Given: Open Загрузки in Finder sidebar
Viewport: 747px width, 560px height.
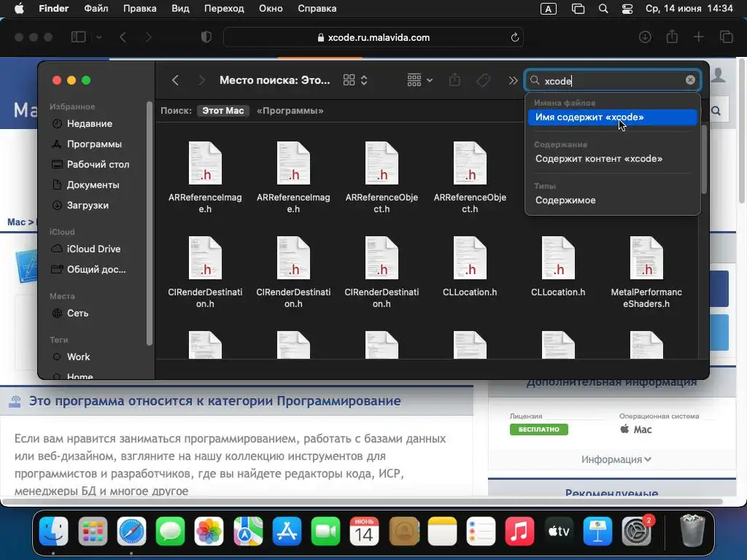Looking at the screenshot, I should click(88, 205).
